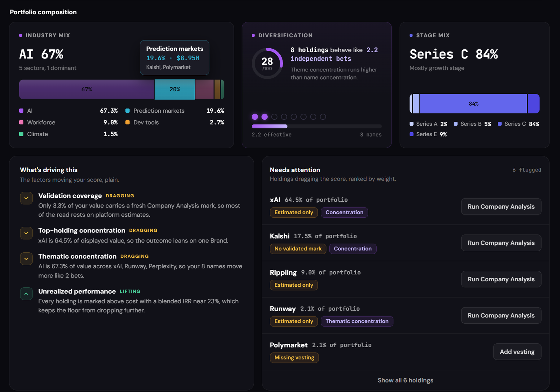The width and height of the screenshot is (560, 392).
Task: Click the Series C legend square
Action: tap(500, 124)
